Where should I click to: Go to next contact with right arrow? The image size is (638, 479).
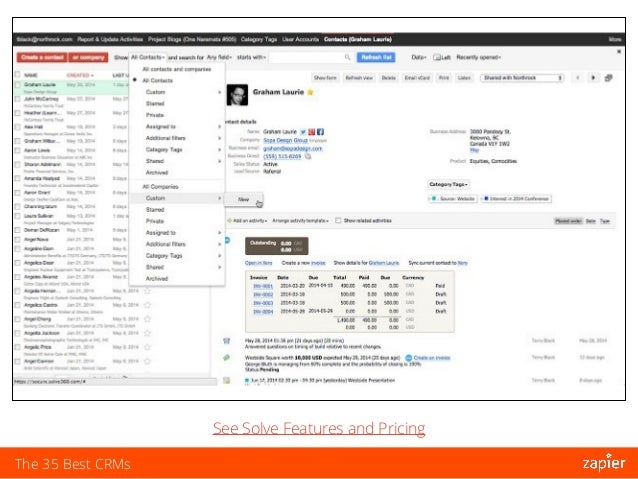pyautogui.click(x=593, y=78)
